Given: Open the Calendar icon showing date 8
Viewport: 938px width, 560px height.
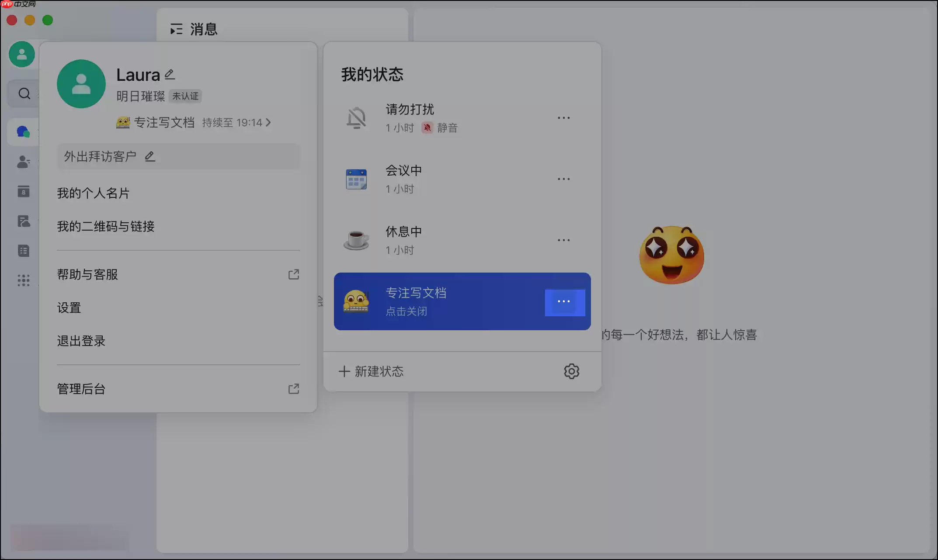Looking at the screenshot, I should pyautogui.click(x=23, y=191).
